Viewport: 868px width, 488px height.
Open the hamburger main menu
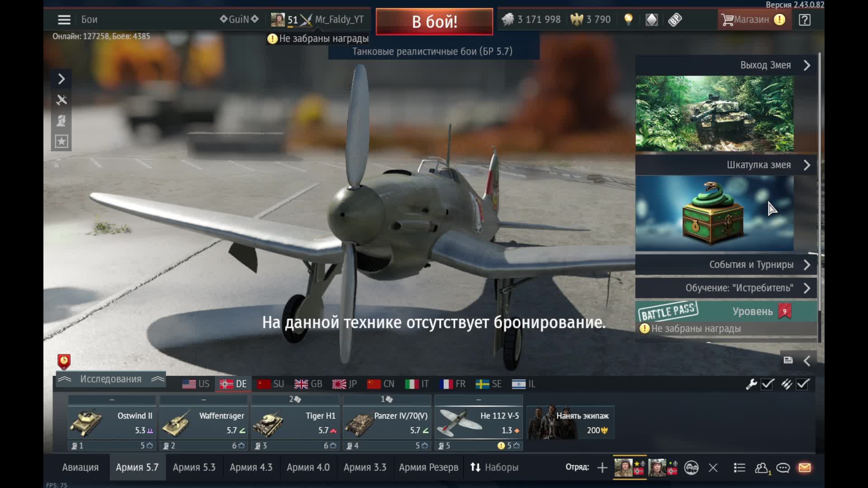click(x=64, y=19)
